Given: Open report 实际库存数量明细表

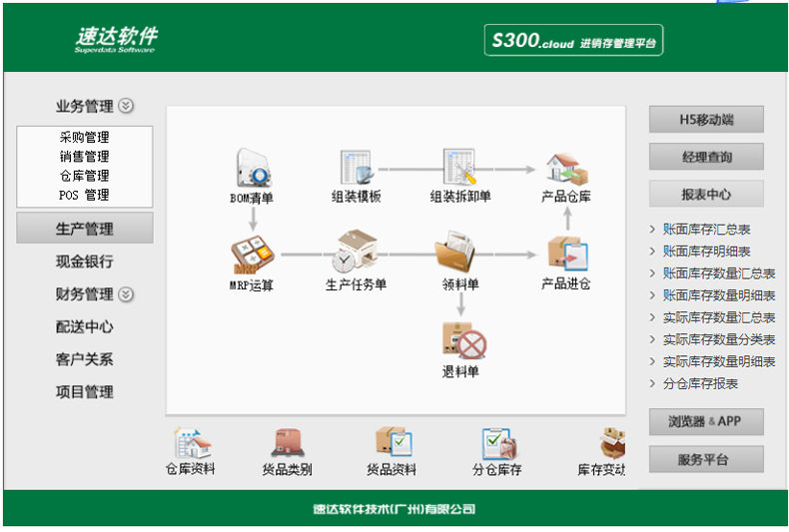Looking at the screenshot, I should pyautogui.click(x=719, y=361).
